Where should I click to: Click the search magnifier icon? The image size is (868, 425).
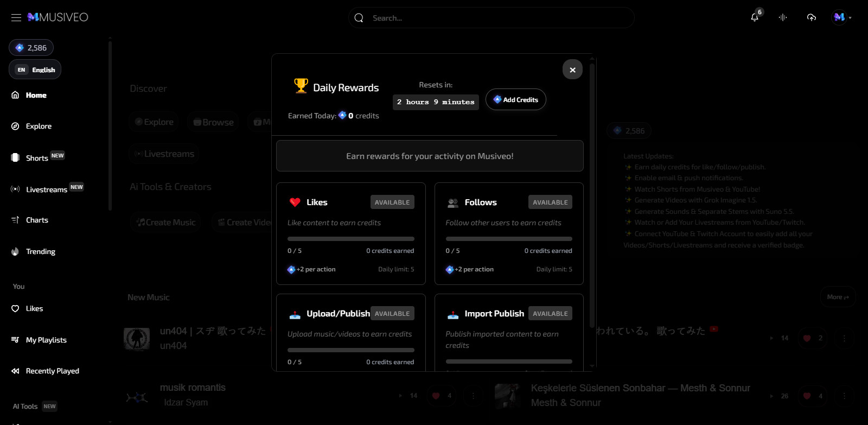359,18
